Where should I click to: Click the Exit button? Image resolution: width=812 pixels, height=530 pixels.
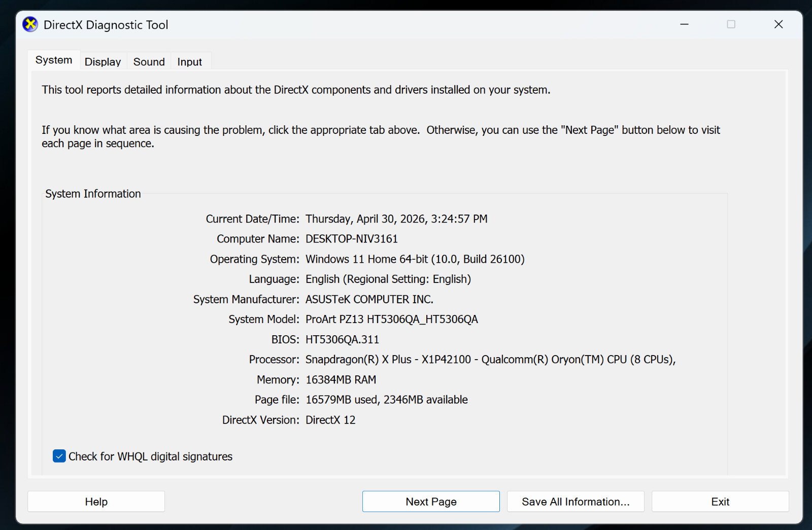[x=720, y=501]
